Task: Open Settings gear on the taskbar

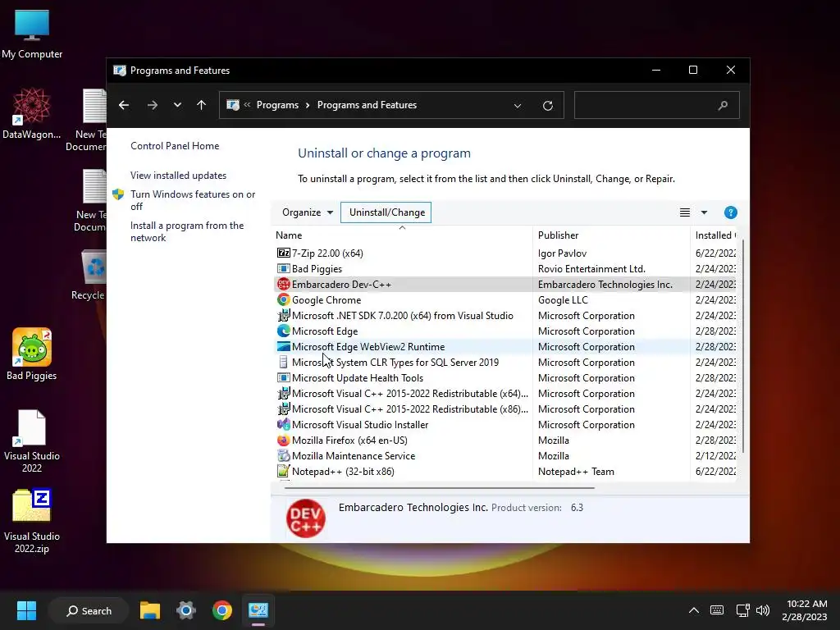Action: (186, 610)
